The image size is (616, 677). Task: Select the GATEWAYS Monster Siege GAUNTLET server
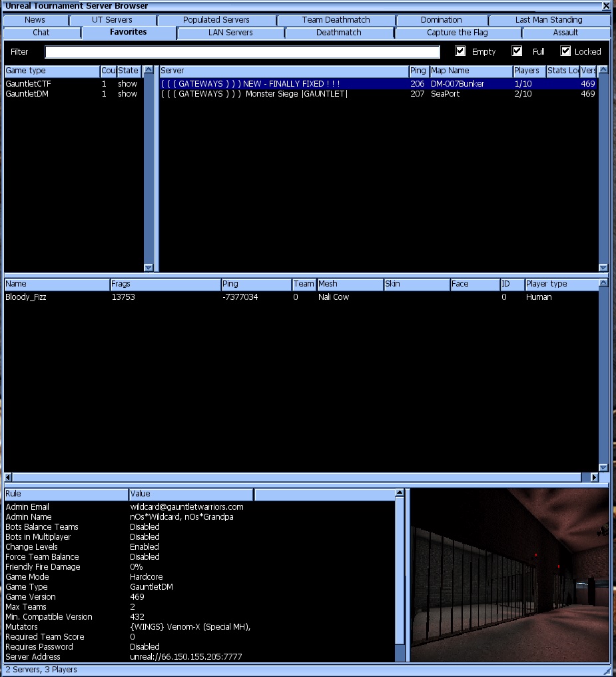378,94
